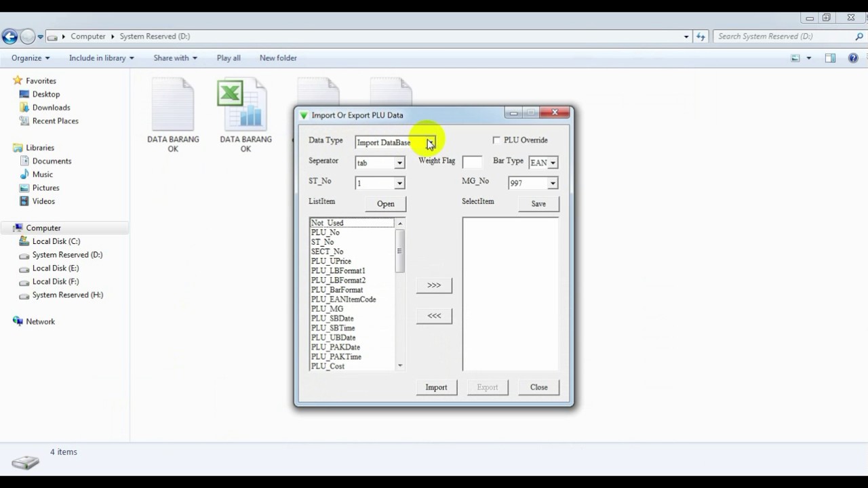Screen dimensions: 868x488
Task: Open the Seperator dropdown
Action: (399, 163)
